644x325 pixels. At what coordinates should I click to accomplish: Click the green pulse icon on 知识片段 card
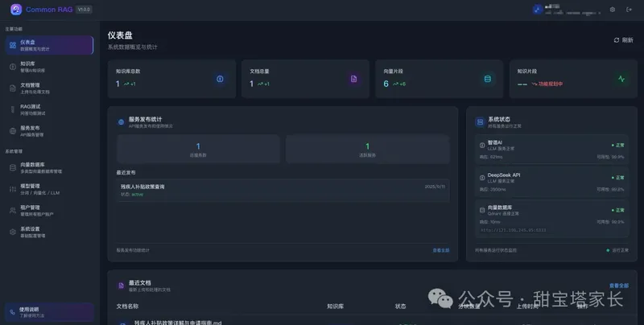[621, 79]
